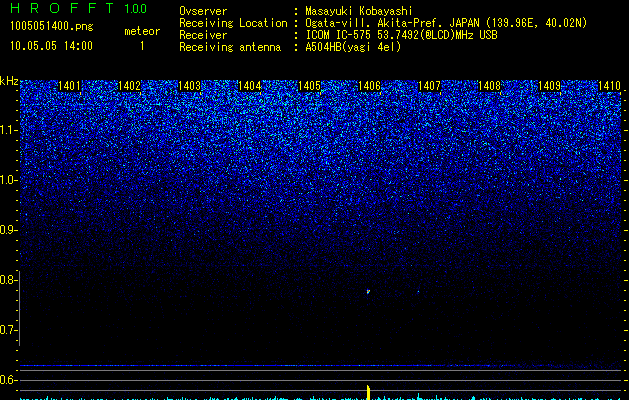Click the meteor count value 1
The image size is (629, 400).
142,46
